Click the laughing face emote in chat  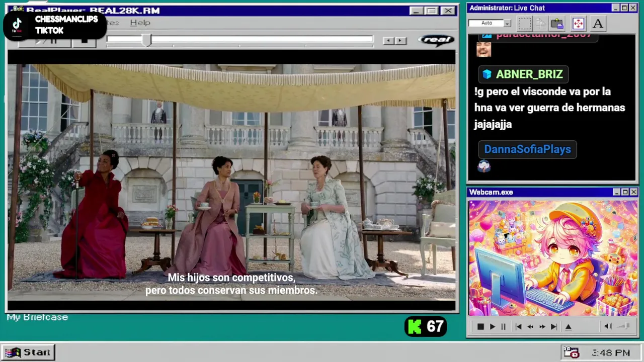(484, 49)
